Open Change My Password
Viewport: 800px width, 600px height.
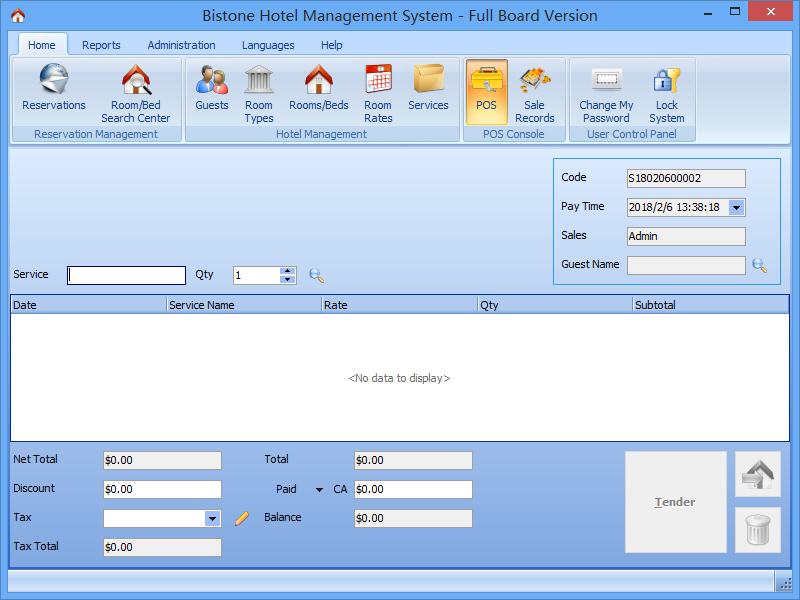click(606, 92)
